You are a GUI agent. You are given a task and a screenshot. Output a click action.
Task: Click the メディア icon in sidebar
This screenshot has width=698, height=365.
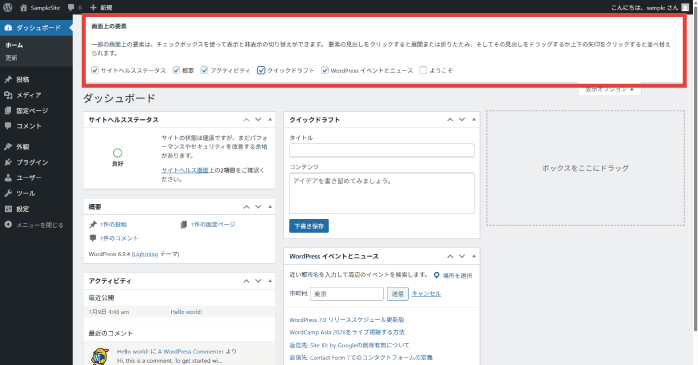8,95
